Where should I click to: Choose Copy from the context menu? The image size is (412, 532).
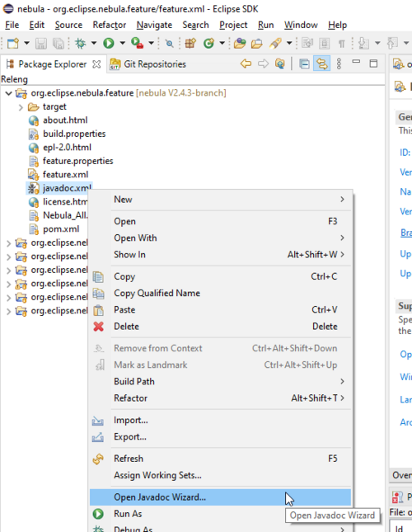click(x=220, y=276)
